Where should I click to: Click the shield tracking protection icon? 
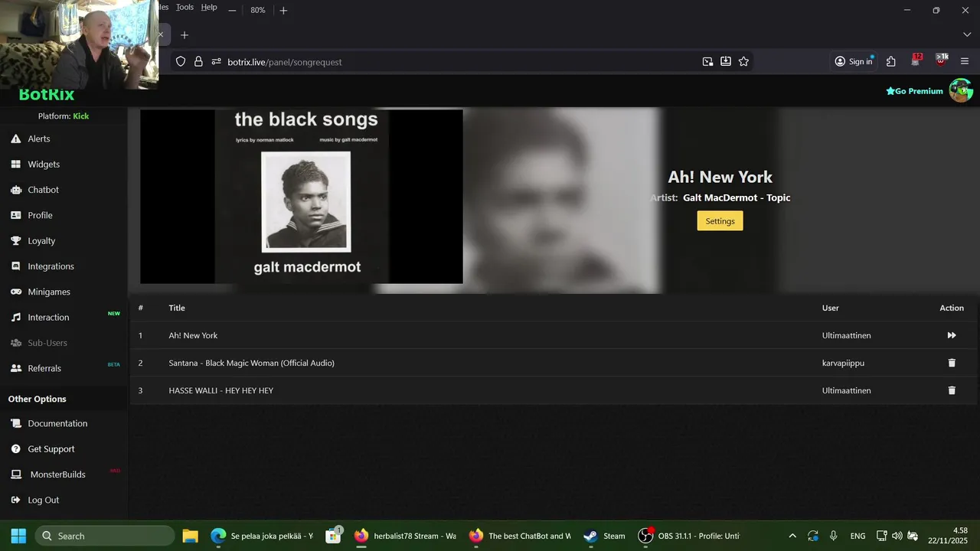(x=181, y=61)
